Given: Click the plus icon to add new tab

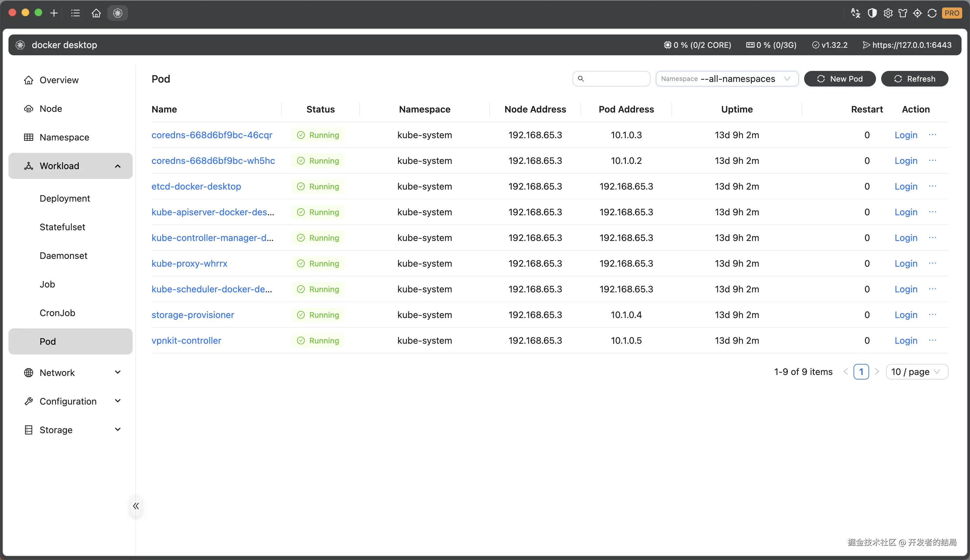Looking at the screenshot, I should tap(54, 13).
